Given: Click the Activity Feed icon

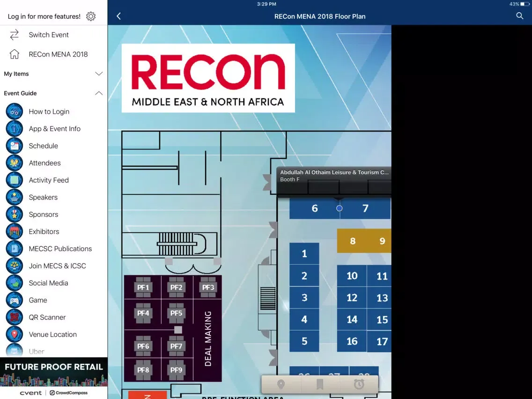Looking at the screenshot, I should pyautogui.click(x=14, y=180).
